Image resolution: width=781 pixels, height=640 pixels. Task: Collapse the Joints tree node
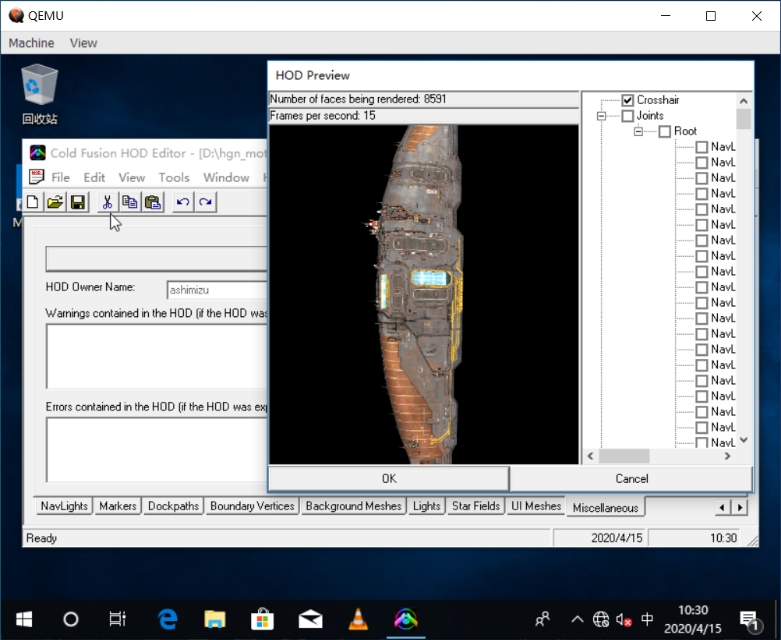point(601,116)
